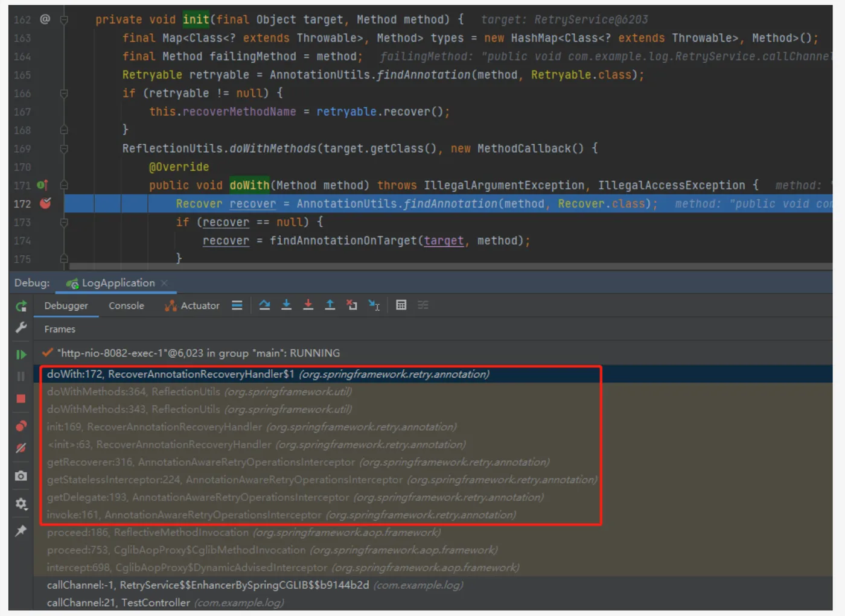Viewport: 845px width, 616px height.
Task: Click findAnnotationOnTarget on line 174
Action: pos(343,241)
